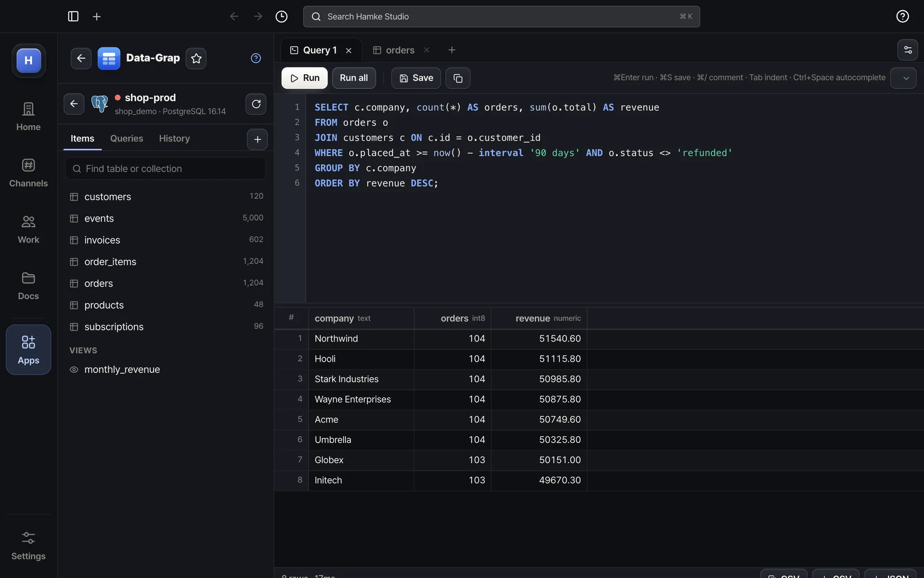
Task: Go forward with the top navigation arrow
Action: pyautogui.click(x=258, y=16)
